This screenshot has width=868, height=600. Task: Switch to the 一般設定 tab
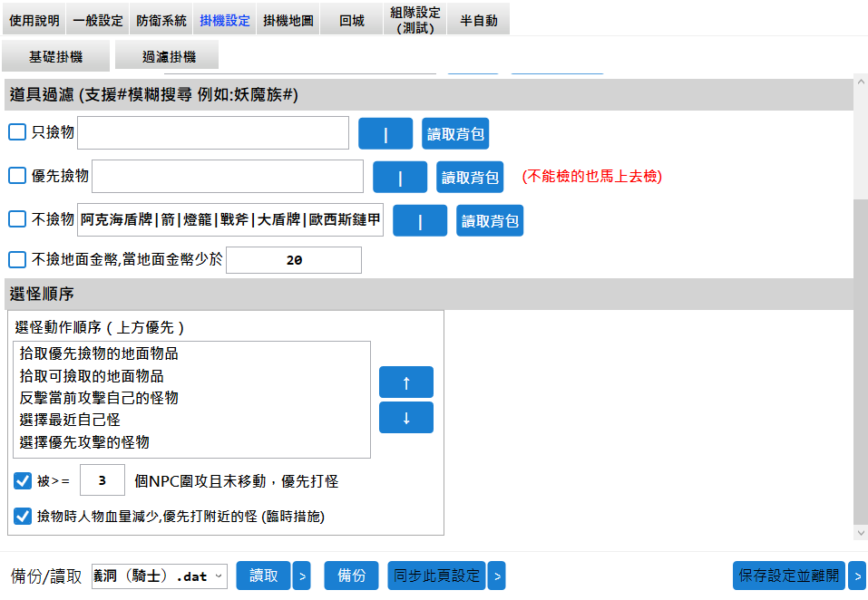coord(97,21)
